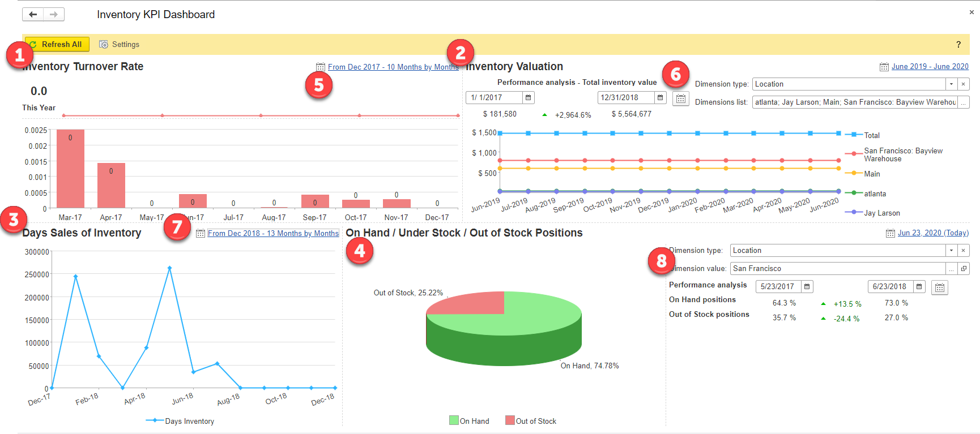Open From Dec 2017 - 10 Months period link
The width and height of the screenshot is (980, 434).
tap(393, 67)
